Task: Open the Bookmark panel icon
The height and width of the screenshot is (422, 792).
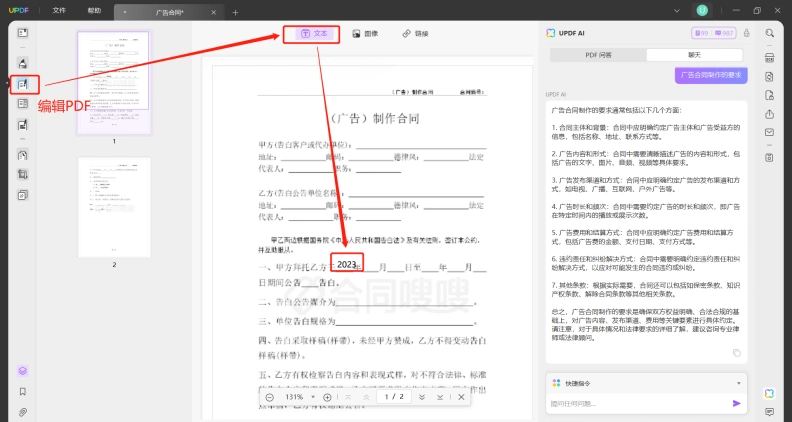Action: (x=23, y=392)
